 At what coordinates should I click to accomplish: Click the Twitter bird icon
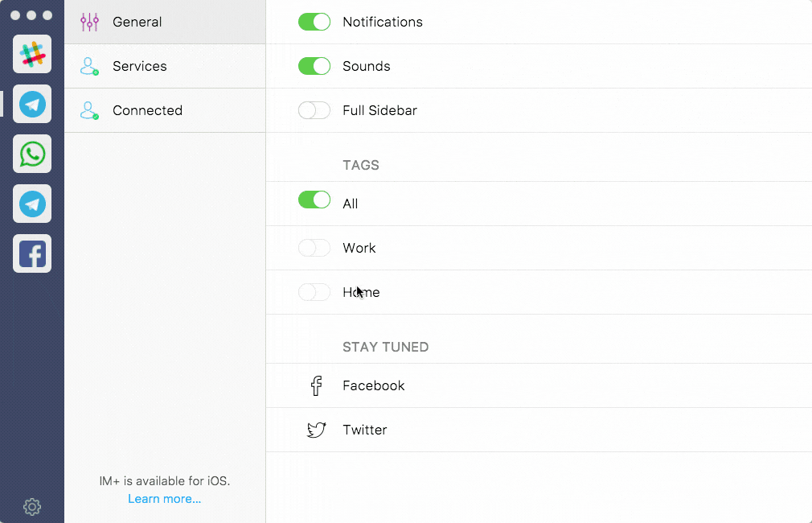(316, 430)
